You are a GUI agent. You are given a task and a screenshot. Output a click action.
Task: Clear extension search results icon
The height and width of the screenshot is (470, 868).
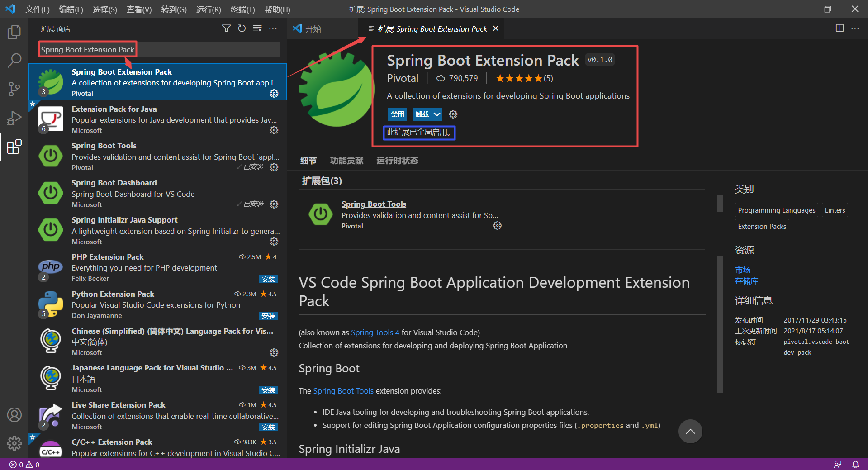point(257,28)
